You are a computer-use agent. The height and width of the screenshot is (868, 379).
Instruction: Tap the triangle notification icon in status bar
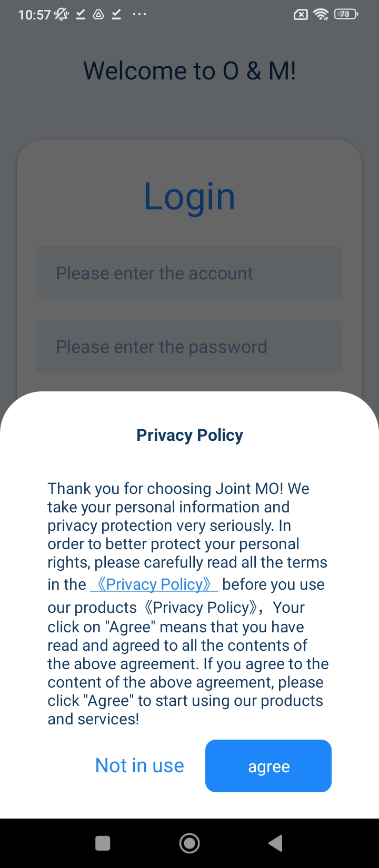tap(98, 14)
